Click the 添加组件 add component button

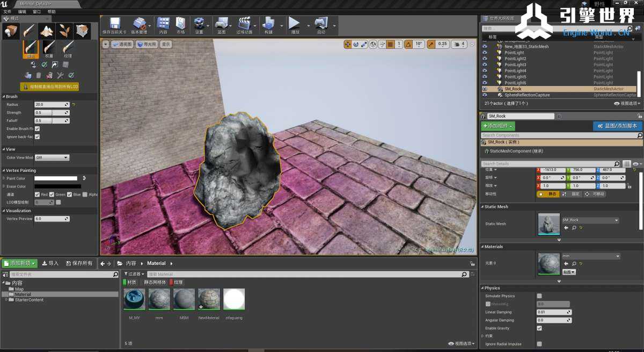pos(498,126)
